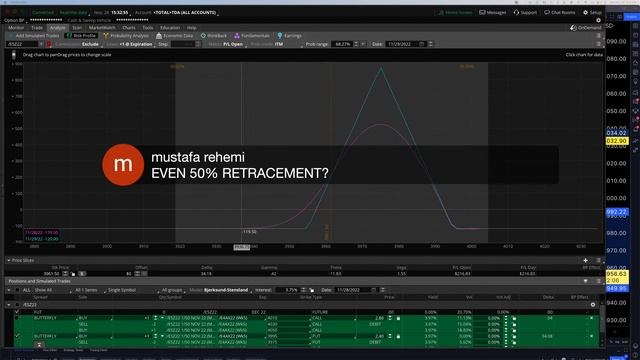Open Chat Rooms
Image resolution: width=640 pixels, height=360 pixels.
tap(559, 12)
